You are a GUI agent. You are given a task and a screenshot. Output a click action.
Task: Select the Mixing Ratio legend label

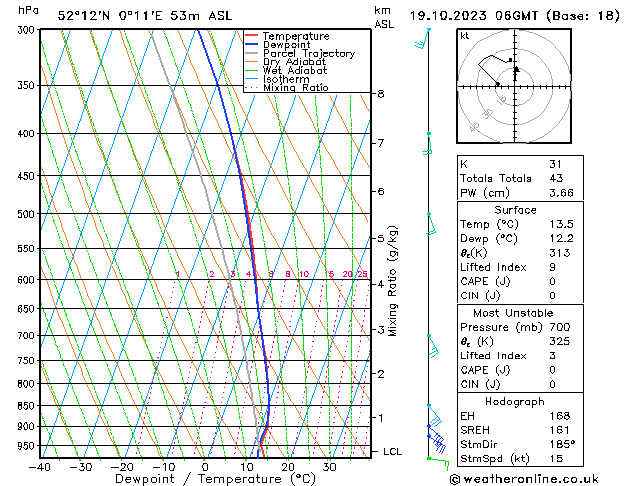click(296, 87)
